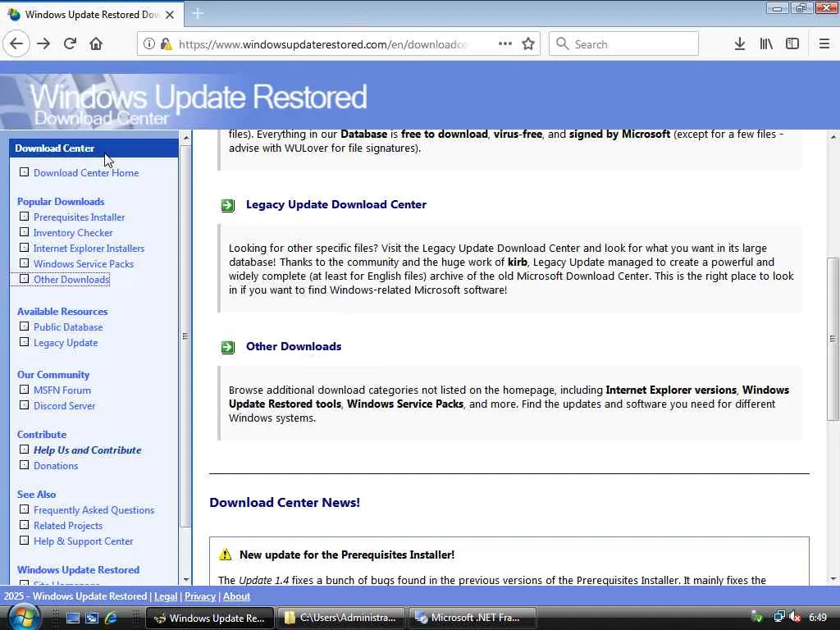Open Internet Explorer Installers in the sidebar

(89, 249)
